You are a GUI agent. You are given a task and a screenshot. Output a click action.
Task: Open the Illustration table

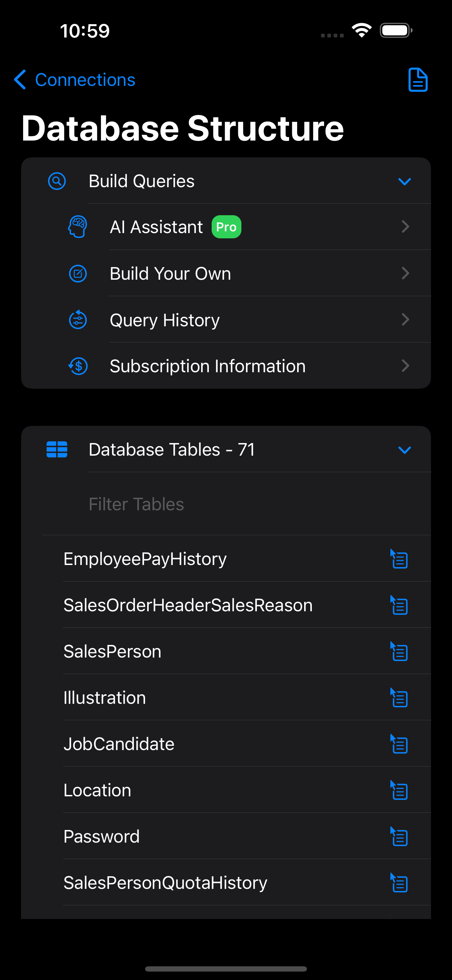pos(105,697)
